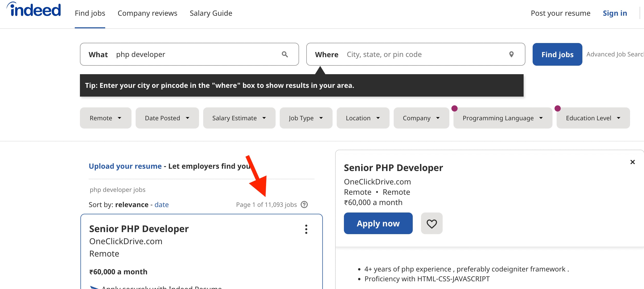Click the Upload your resume link
The height and width of the screenshot is (289, 644).
click(125, 166)
